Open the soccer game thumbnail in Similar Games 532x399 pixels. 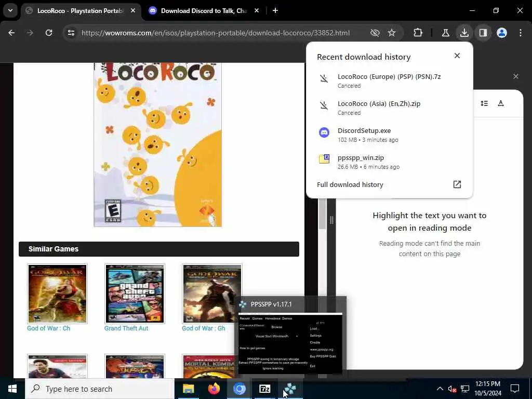[x=57, y=366]
